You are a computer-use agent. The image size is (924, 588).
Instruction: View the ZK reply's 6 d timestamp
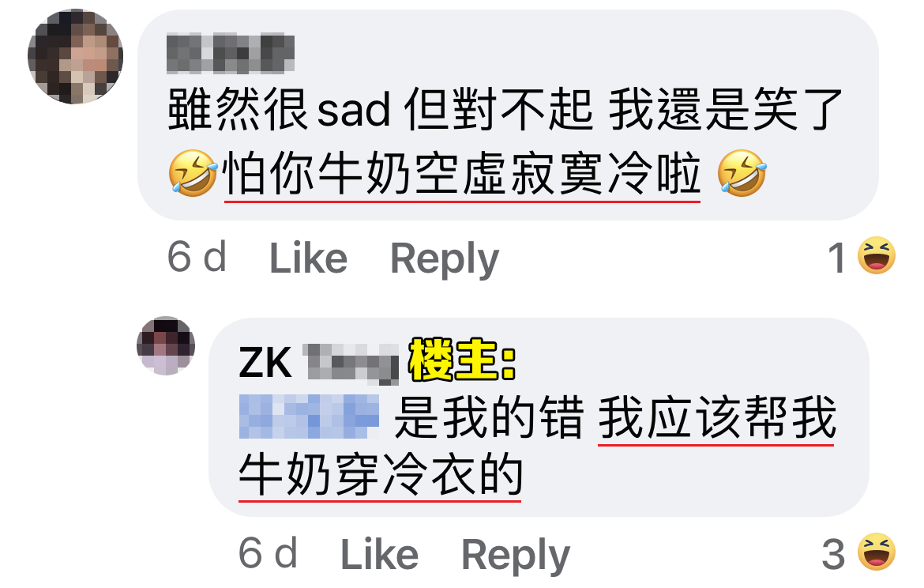269,552
